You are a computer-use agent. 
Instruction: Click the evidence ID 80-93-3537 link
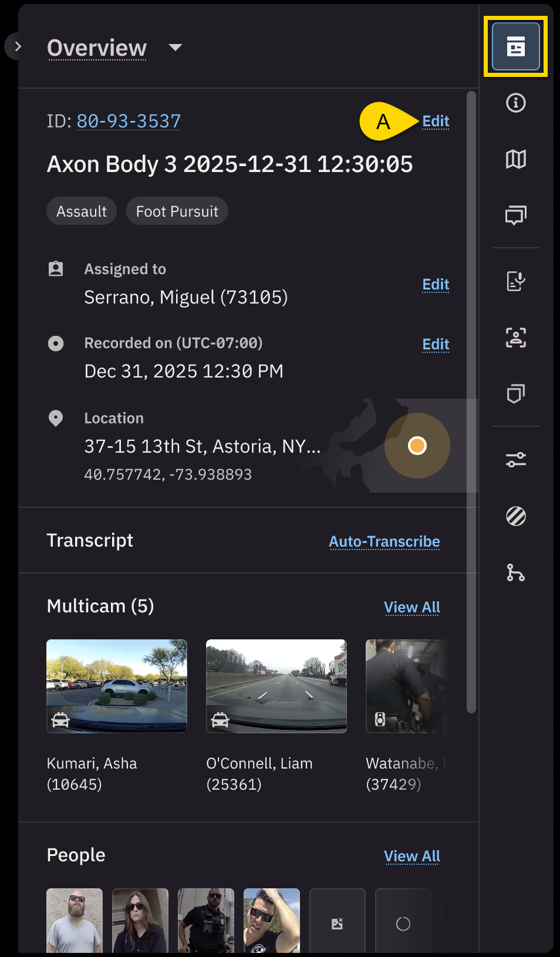coord(129,121)
